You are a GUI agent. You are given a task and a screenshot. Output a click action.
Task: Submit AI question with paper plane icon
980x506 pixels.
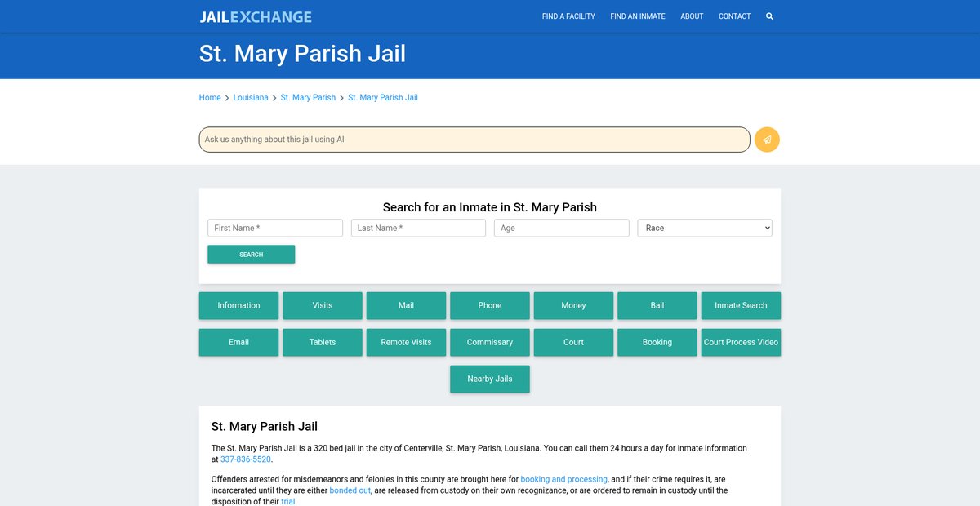(x=767, y=140)
